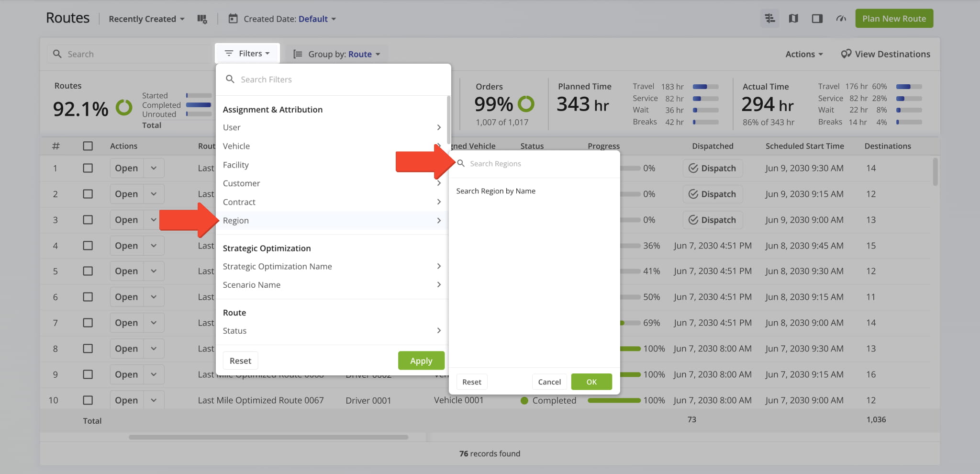
Task: Open the Scenario Name filter
Action: [332, 285]
